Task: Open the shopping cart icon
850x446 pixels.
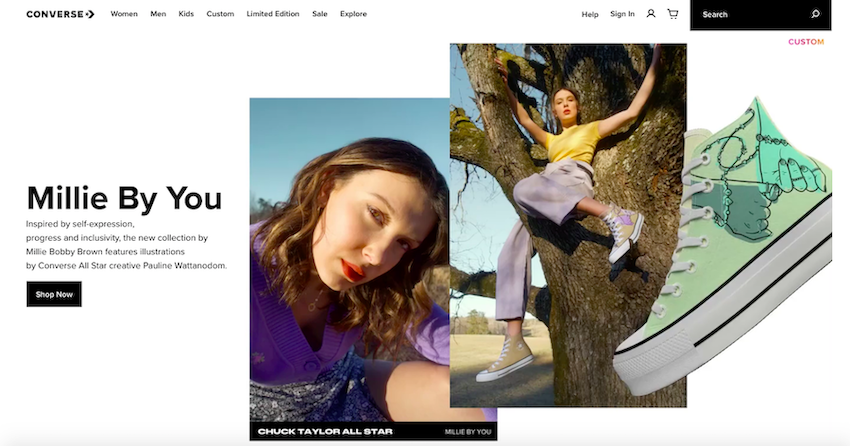Action: [673, 14]
